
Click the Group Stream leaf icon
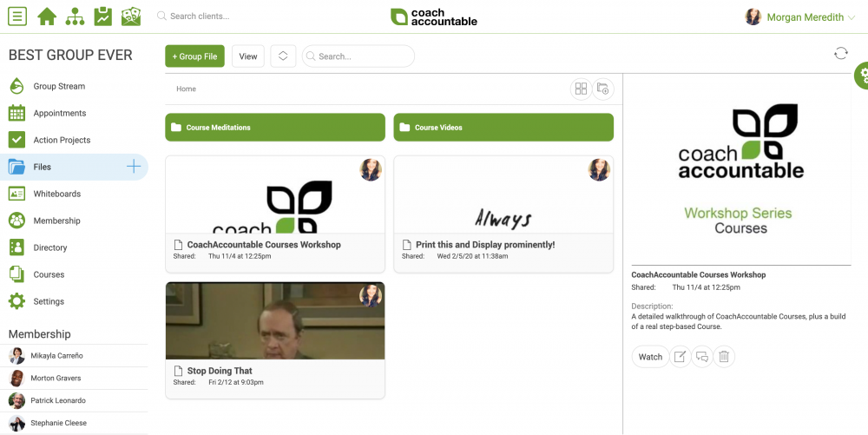16,86
